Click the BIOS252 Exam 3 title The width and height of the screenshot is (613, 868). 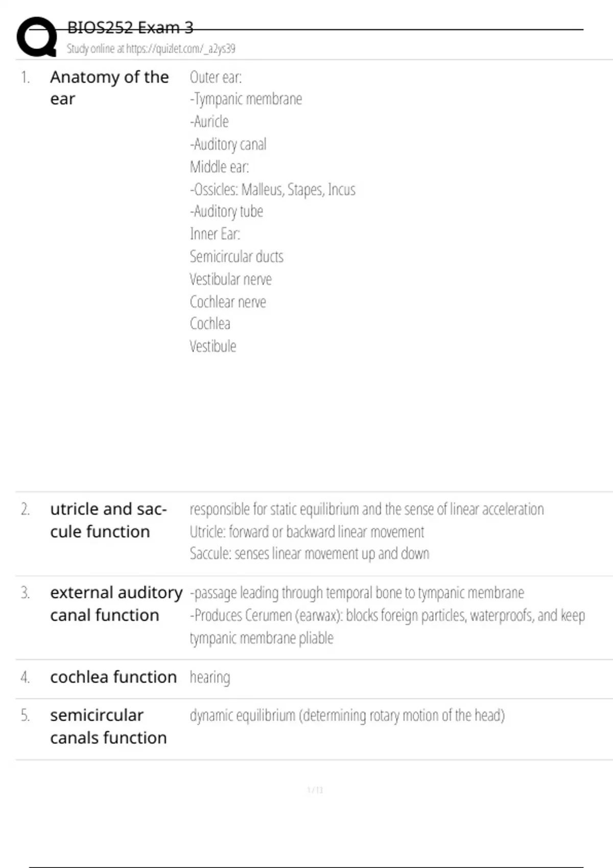coord(130,27)
